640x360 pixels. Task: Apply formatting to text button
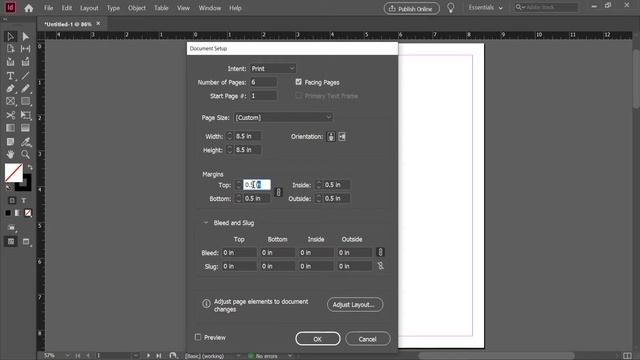(x=24, y=200)
